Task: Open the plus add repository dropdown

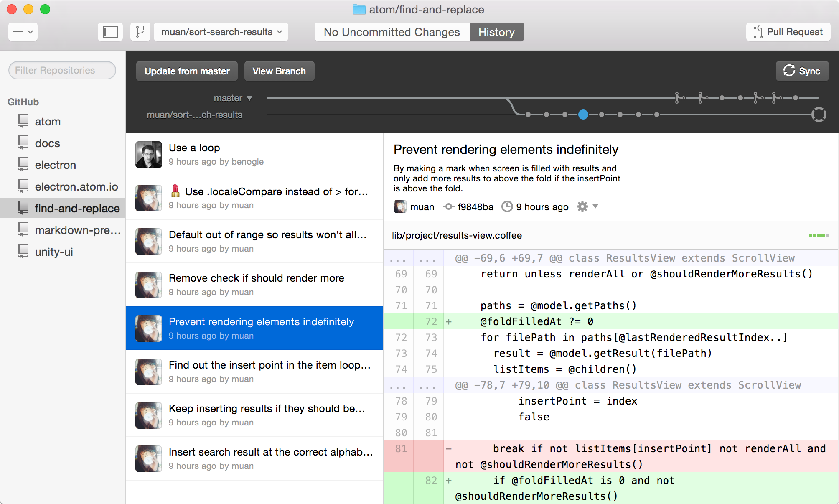Action: [x=23, y=32]
